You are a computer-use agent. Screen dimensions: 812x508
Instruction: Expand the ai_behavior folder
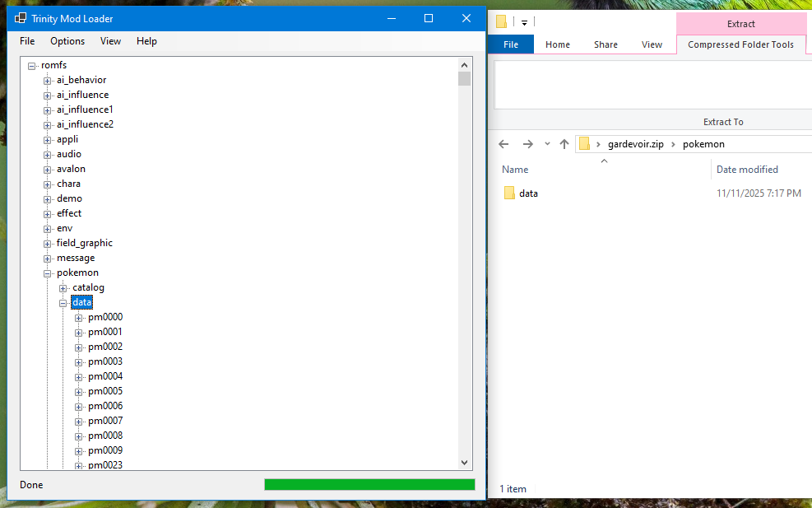click(x=47, y=81)
